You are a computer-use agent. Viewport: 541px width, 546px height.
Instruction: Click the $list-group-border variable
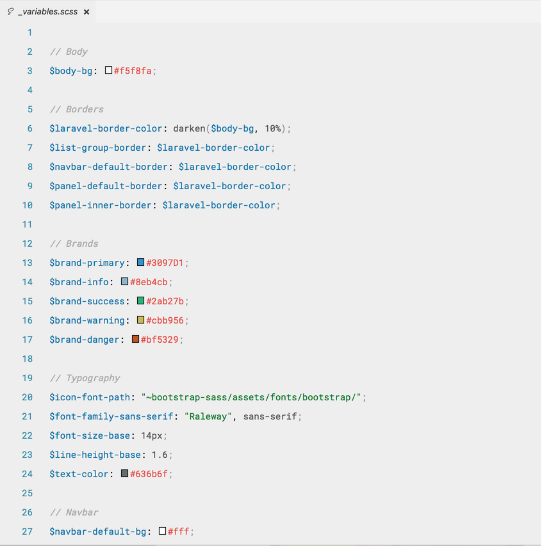(x=97, y=148)
